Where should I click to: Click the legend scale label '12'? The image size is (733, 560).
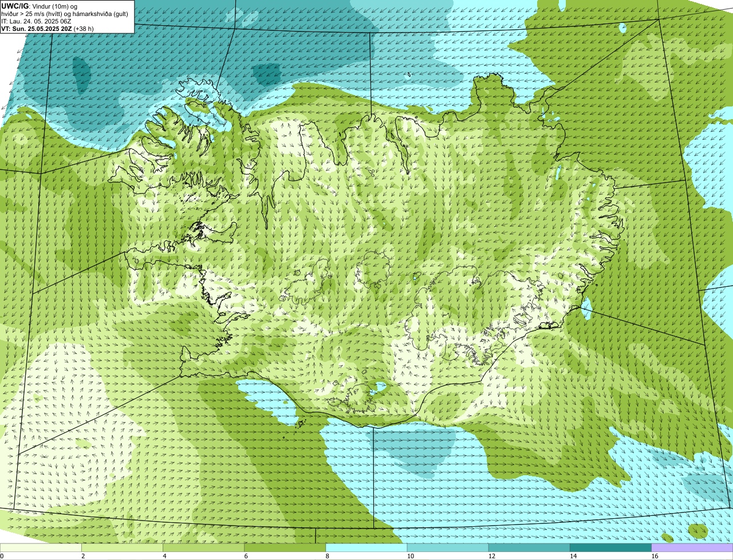click(x=492, y=556)
